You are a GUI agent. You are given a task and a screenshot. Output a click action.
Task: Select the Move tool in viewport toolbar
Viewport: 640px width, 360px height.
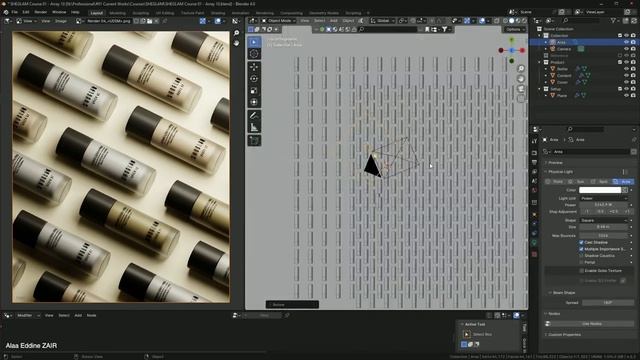click(254, 67)
